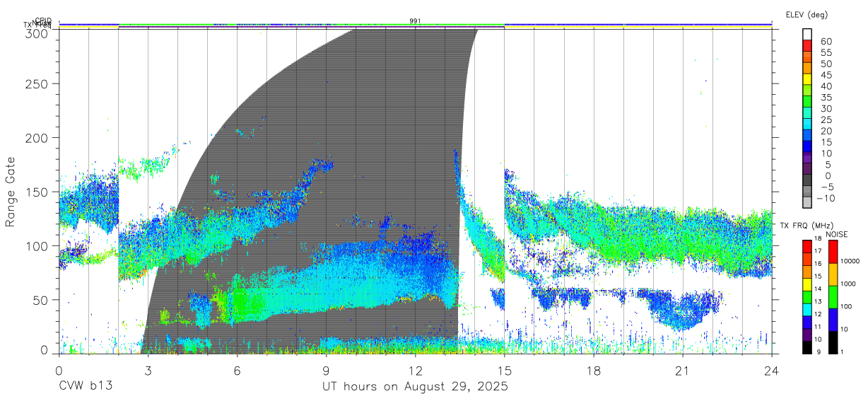
Task: Click the 'ELEV (deg)' color bar heading
Action: pyautogui.click(x=807, y=14)
